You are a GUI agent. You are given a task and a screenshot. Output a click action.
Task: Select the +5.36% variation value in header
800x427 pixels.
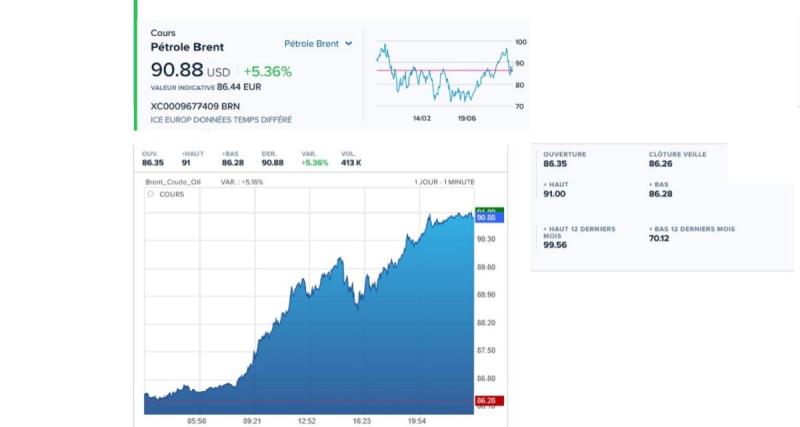click(x=267, y=71)
